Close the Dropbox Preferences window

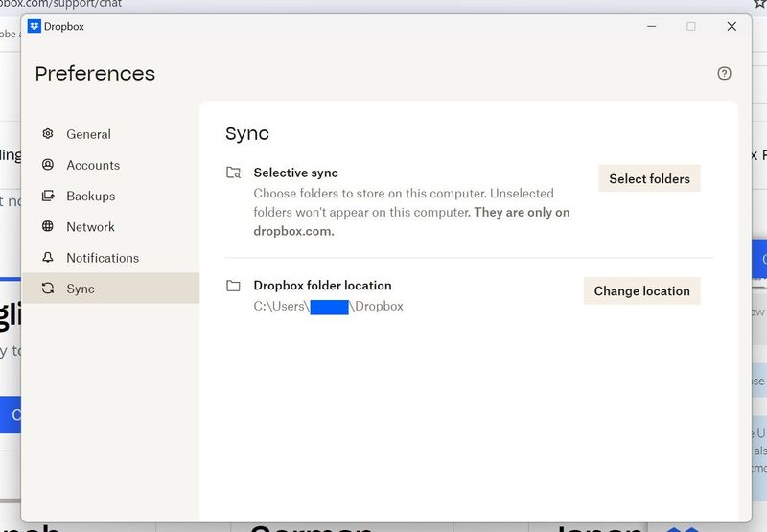point(732,27)
